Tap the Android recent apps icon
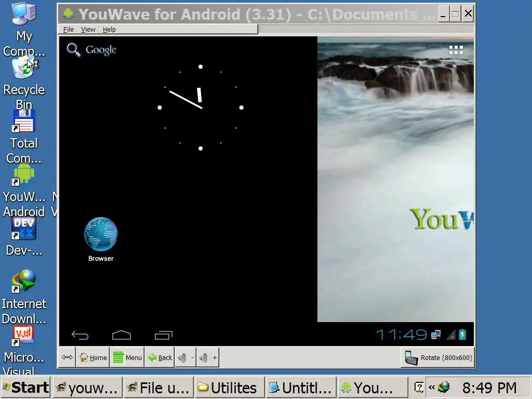532x399 pixels. click(164, 335)
